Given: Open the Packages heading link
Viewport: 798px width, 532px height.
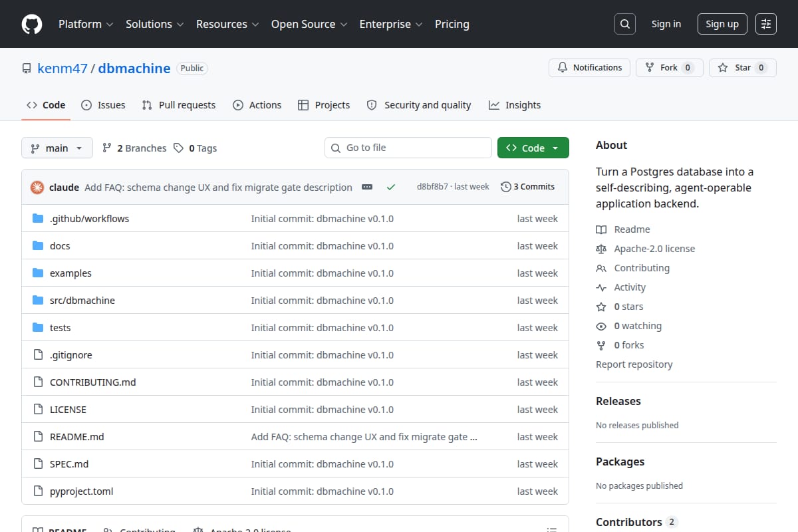Looking at the screenshot, I should 620,462.
